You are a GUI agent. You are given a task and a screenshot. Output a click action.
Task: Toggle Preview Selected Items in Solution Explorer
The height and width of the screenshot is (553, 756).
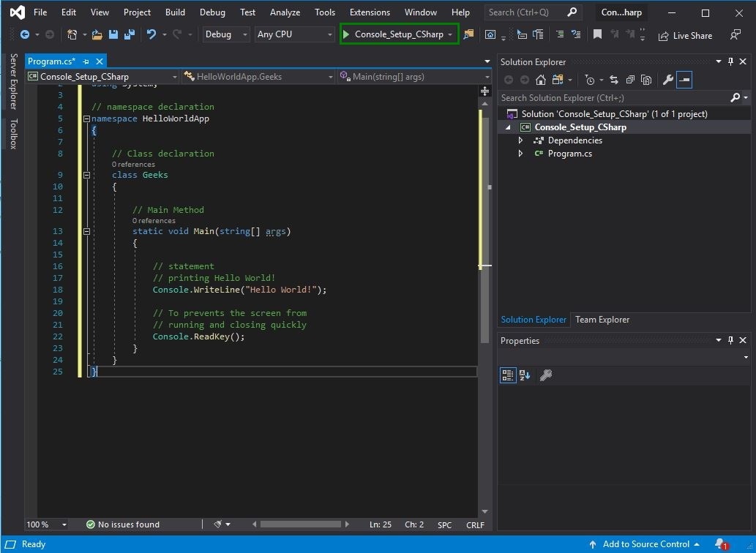[x=684, y=80]
